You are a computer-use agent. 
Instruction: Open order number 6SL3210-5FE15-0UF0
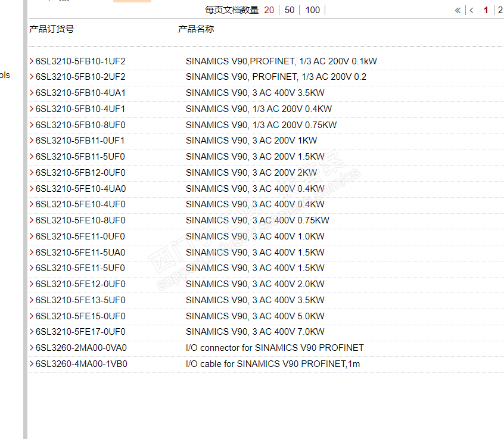(80, 316)
